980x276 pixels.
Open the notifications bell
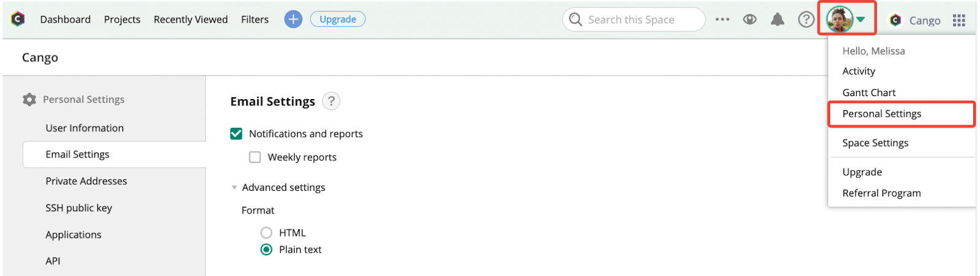pyautogui.click(x=777, y=20)
